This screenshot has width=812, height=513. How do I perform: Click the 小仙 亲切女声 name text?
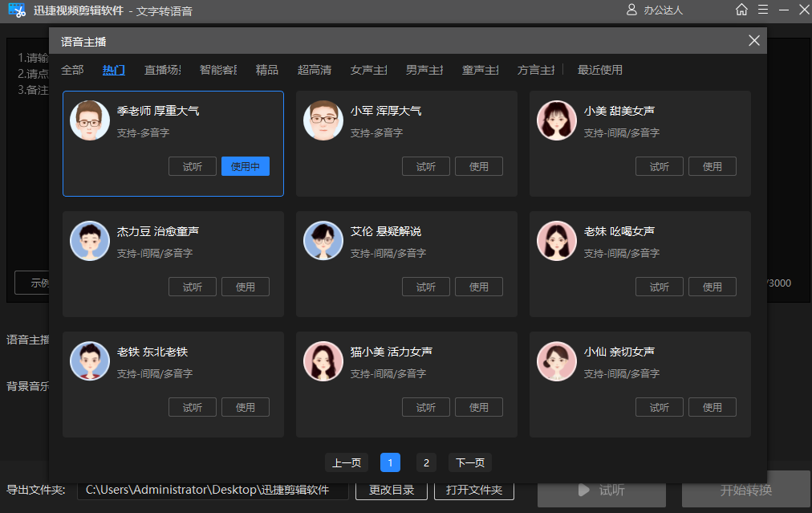(x=619, y=352)
